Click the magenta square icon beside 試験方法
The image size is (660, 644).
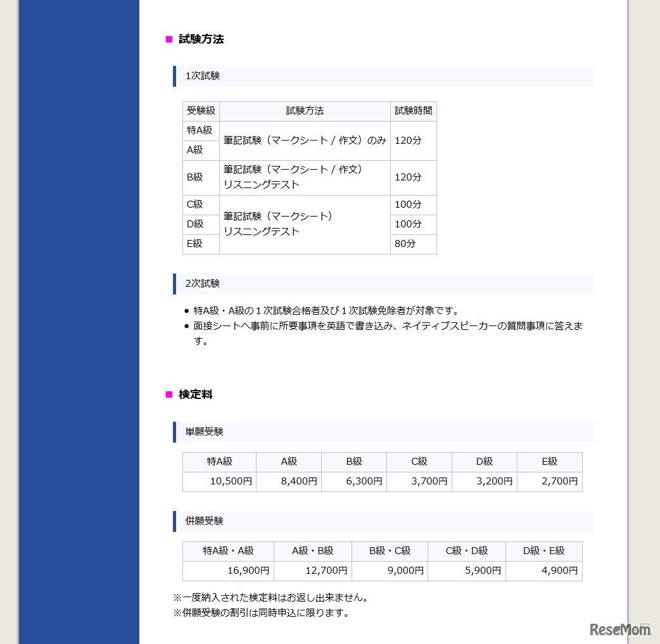point(168,39)
